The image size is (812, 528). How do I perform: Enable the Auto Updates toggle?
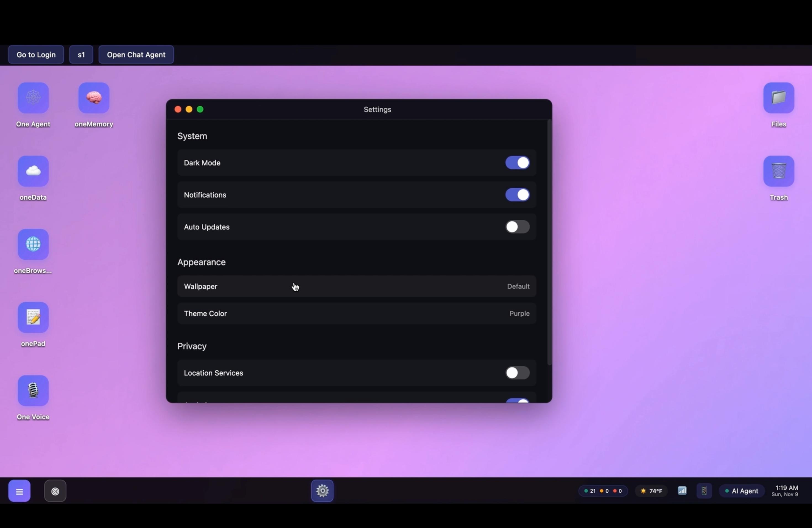tap(517, 227)
